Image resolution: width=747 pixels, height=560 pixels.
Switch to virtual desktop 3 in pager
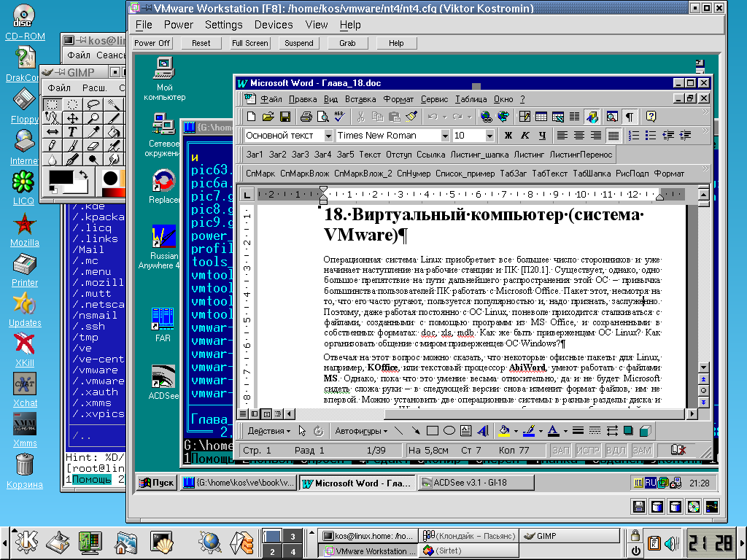click(293, 537)
